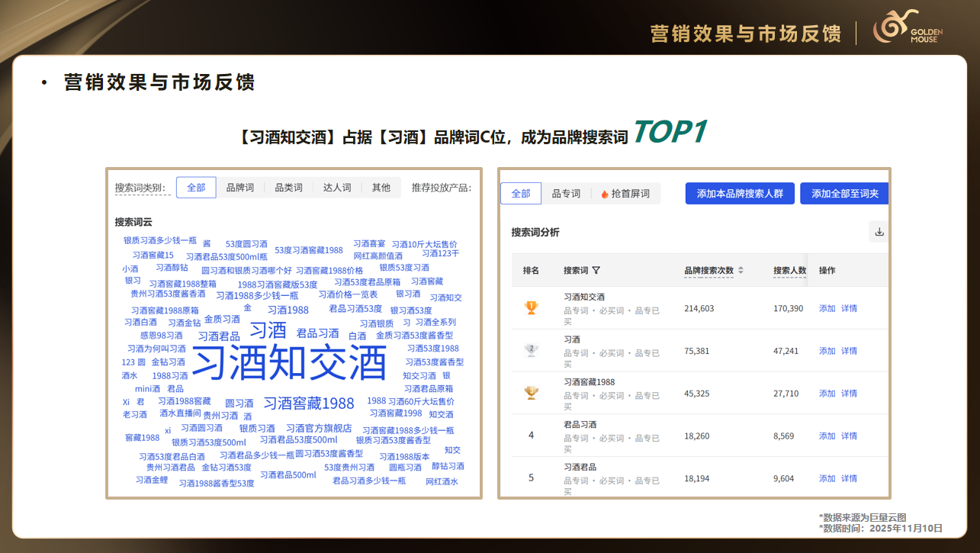This screenshot has height=553, width=980.
Task: Select the 全部 search category tab
Action: [196, 188]
